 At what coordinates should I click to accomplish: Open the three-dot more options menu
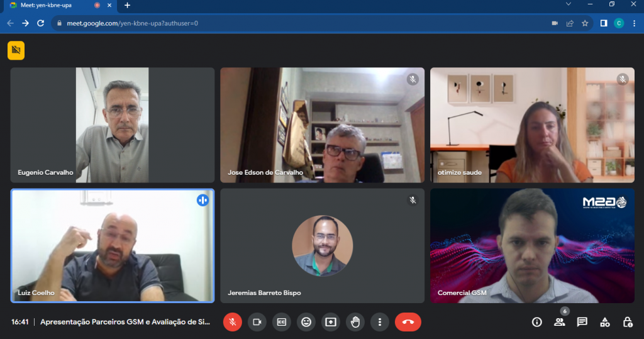380,322
